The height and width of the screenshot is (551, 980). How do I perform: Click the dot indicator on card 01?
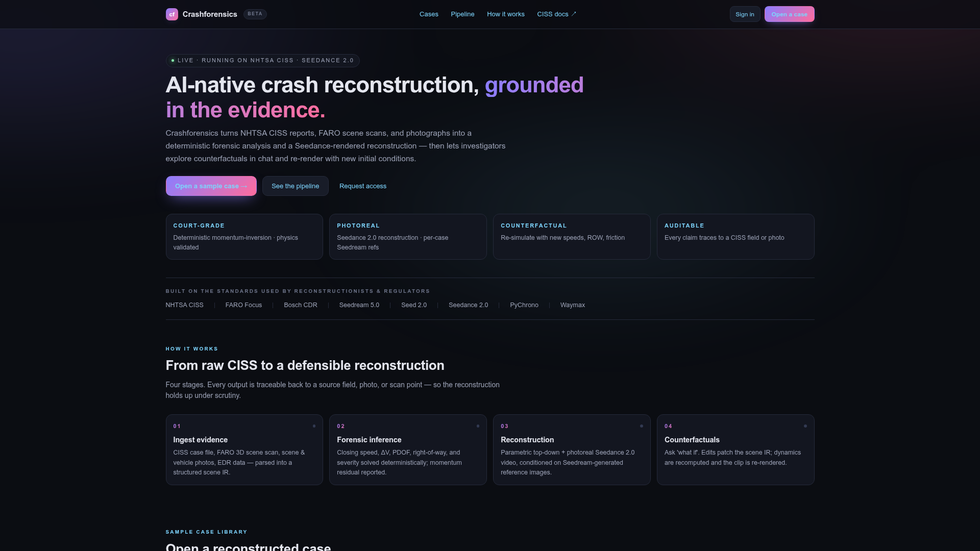pyautogui.click(x=314, y=426)
